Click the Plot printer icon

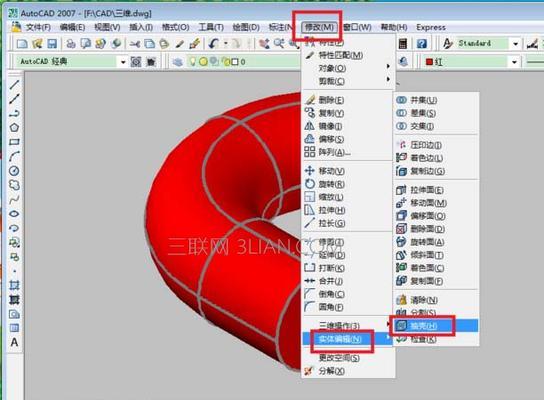coord(71,44)
